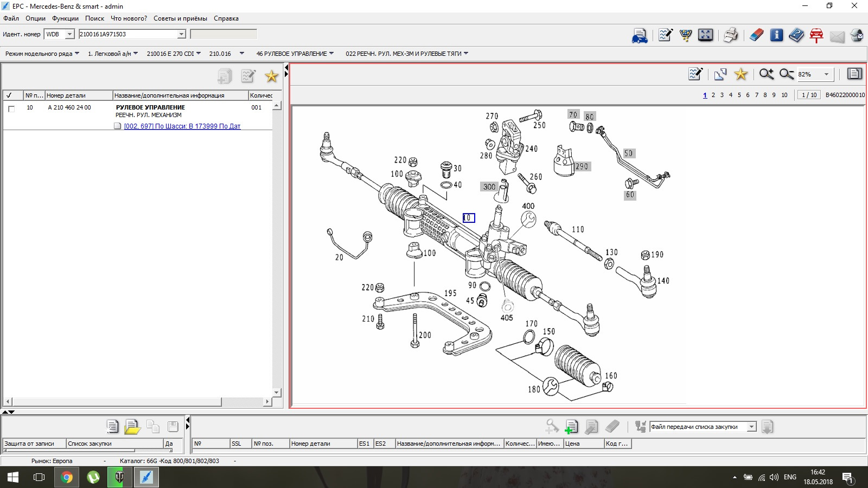Screen dimensions: 868x488
Task: Open the Функции menu
Action: (65, 18)
